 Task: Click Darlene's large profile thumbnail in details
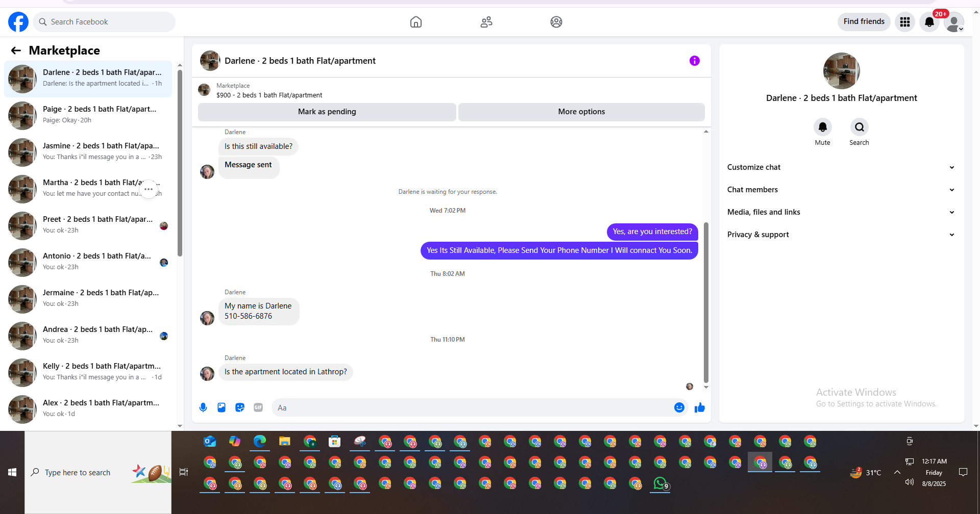(841, 71)
